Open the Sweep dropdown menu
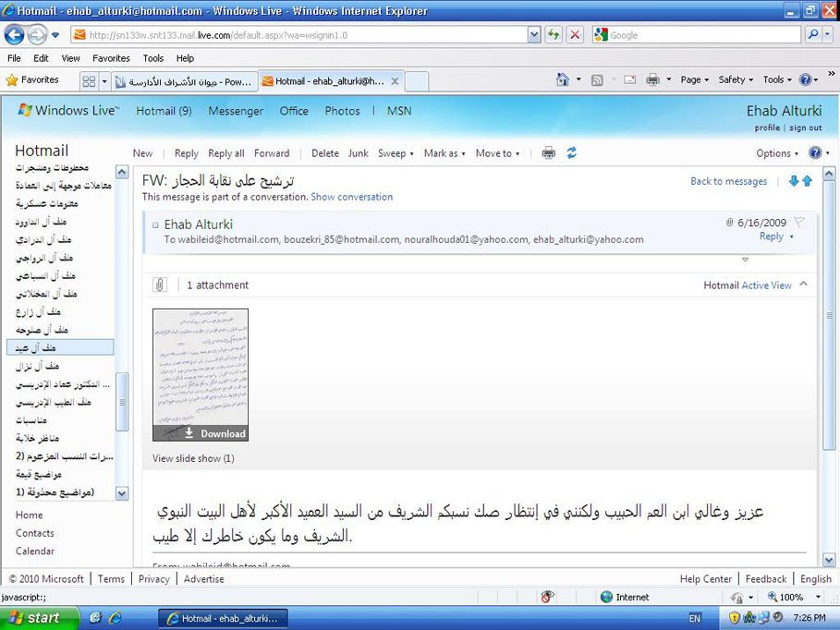The width and height of the screenshot is (840, 630). point(396,153)
